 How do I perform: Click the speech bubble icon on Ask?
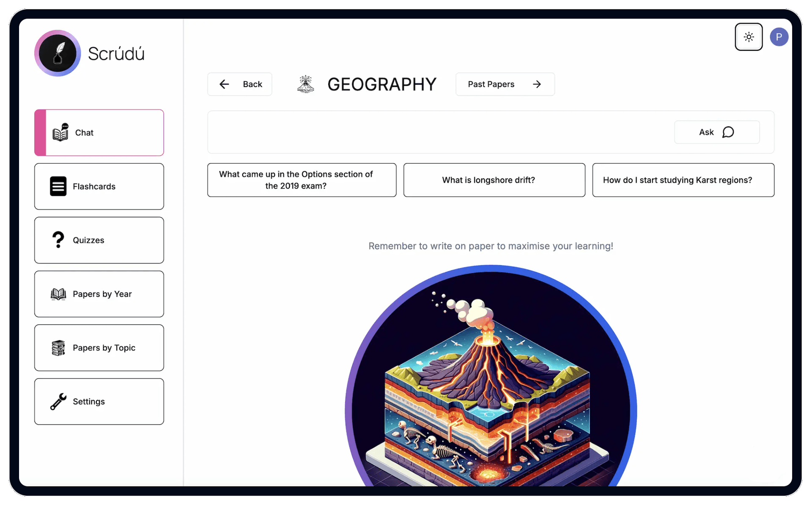(728, 132)
